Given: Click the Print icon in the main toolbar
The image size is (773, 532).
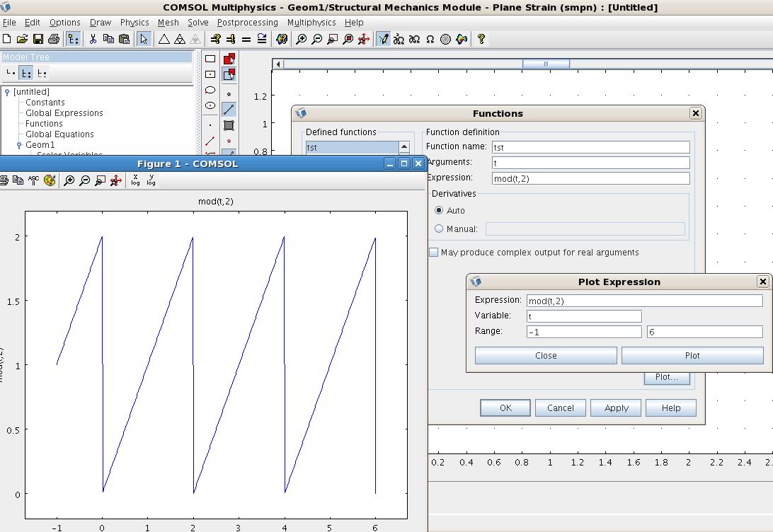Looking at the screenshot, I should pos(54,39).
